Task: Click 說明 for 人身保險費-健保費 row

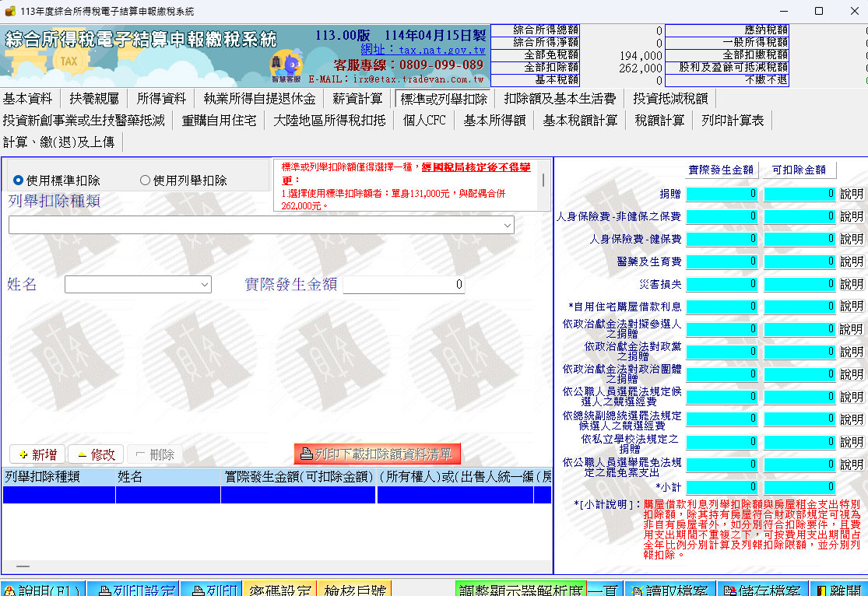Action: click(852, 239)
